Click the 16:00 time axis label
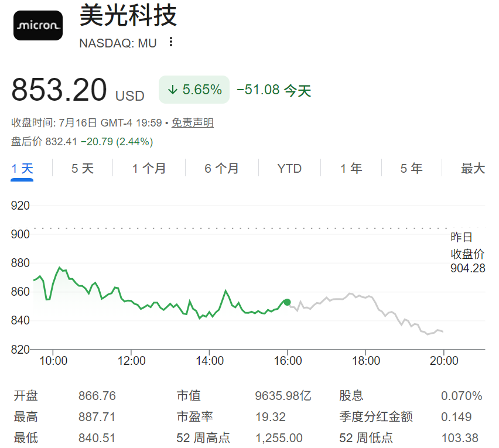 click(288, 361)
